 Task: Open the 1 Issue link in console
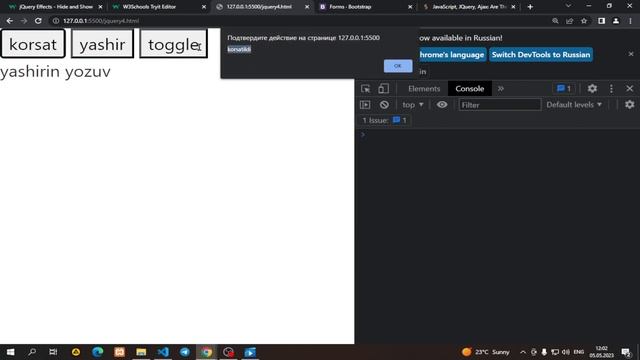[384, 120]
